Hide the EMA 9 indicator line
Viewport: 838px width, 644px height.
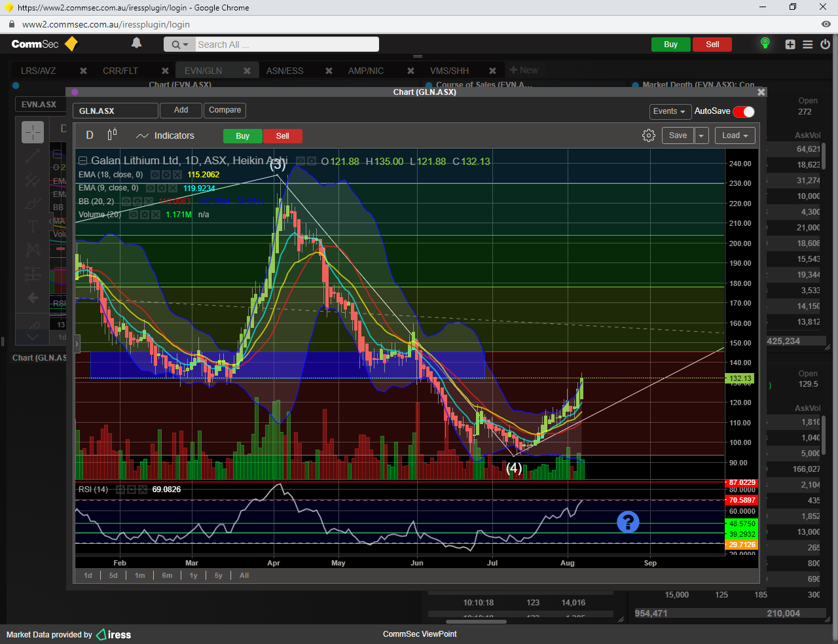click(151, 188)
